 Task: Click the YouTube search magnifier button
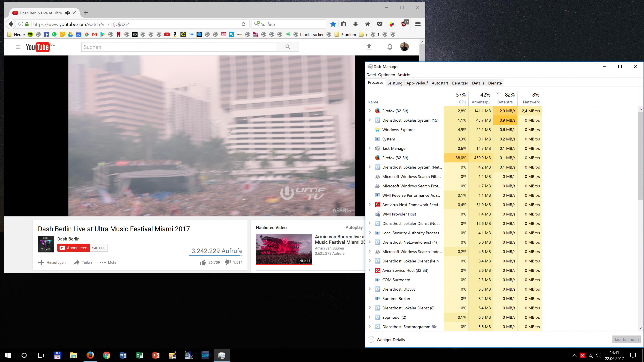click(x=288, y=47)
